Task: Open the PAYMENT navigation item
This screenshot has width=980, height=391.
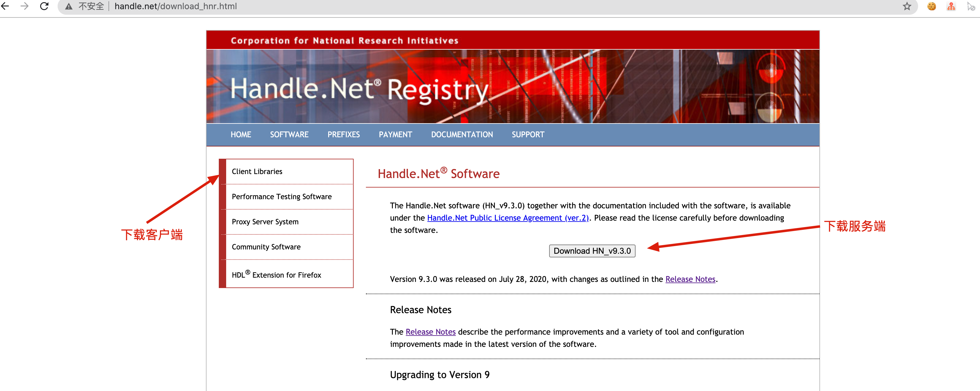Action: [x=395, y=135]
